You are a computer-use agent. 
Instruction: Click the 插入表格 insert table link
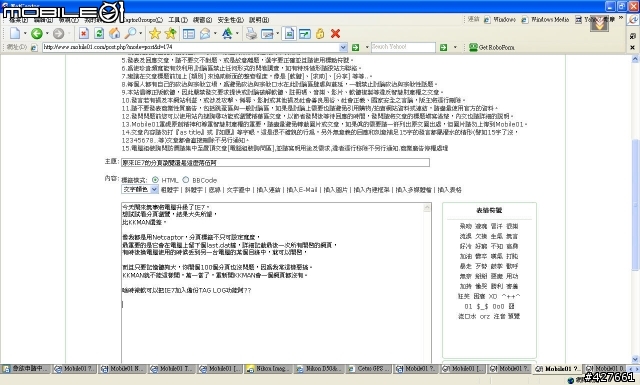pos(449,190)
